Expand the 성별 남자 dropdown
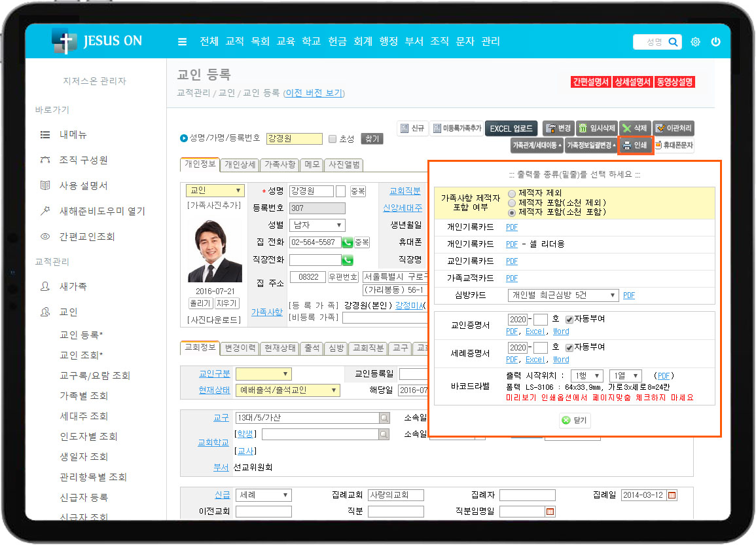The image size is (756, 545). [317, 225]
